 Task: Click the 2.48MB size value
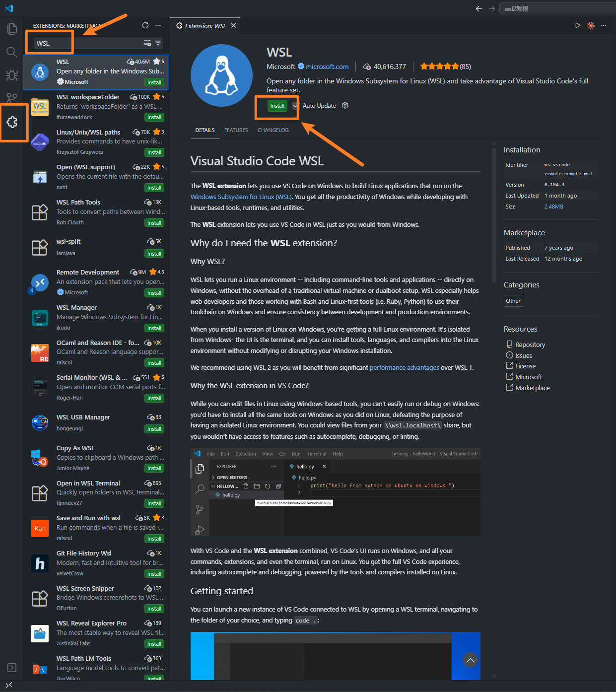553,207
